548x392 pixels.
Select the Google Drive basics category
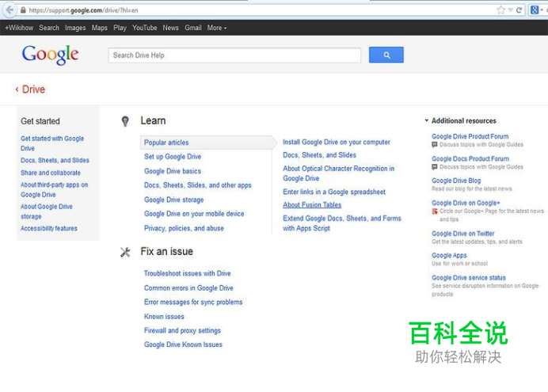[173, 171]
